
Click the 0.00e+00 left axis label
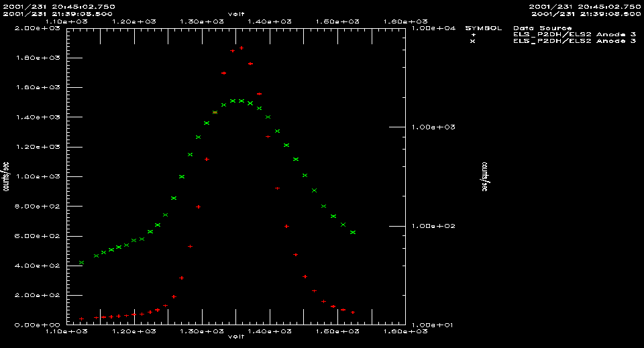(38, 325)
